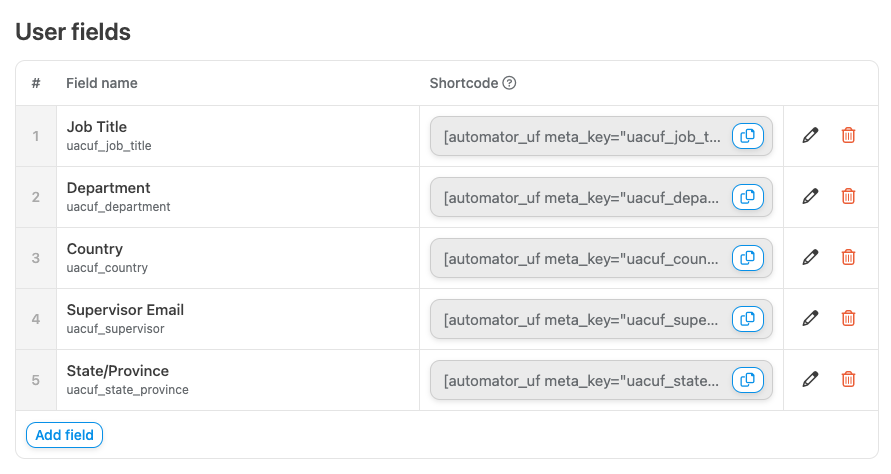Copy the State/Province shortcode
891x474 pixels.
click(747, 380)
